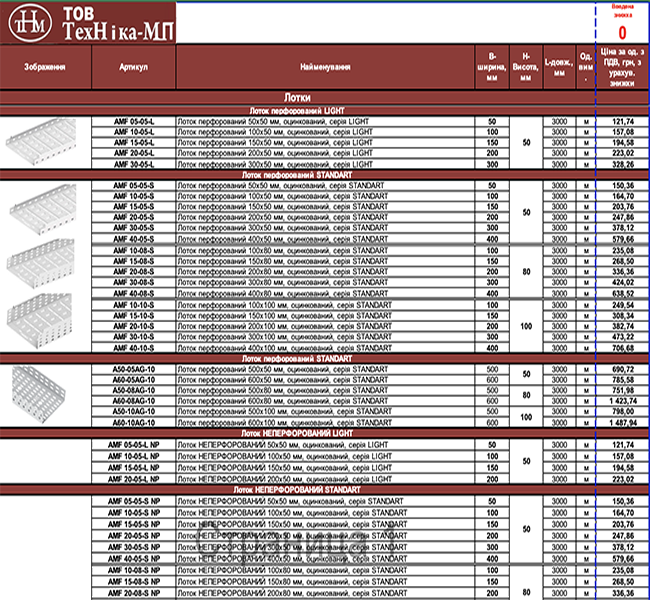Select article cell AMF 20-05-L NP
The height and width of the screenshot is (600, 650).
pos(133,479)
